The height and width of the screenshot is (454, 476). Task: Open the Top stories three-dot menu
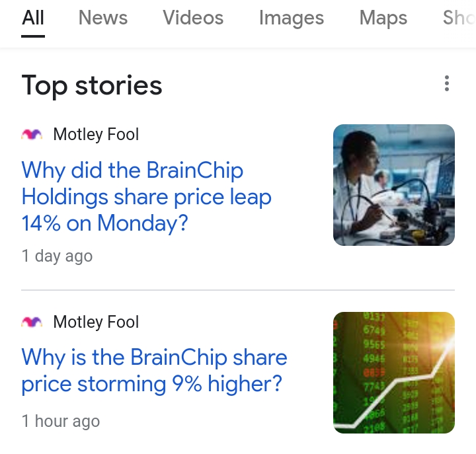(x=447, y=84)
